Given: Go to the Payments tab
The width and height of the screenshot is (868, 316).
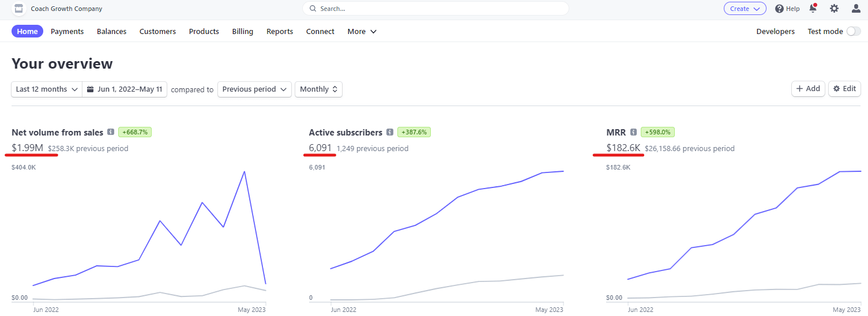Looking at the screenshot, I should click(67, 32).
